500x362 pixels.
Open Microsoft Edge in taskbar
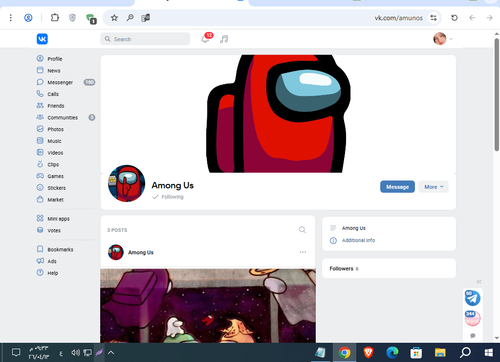point(392,352)
